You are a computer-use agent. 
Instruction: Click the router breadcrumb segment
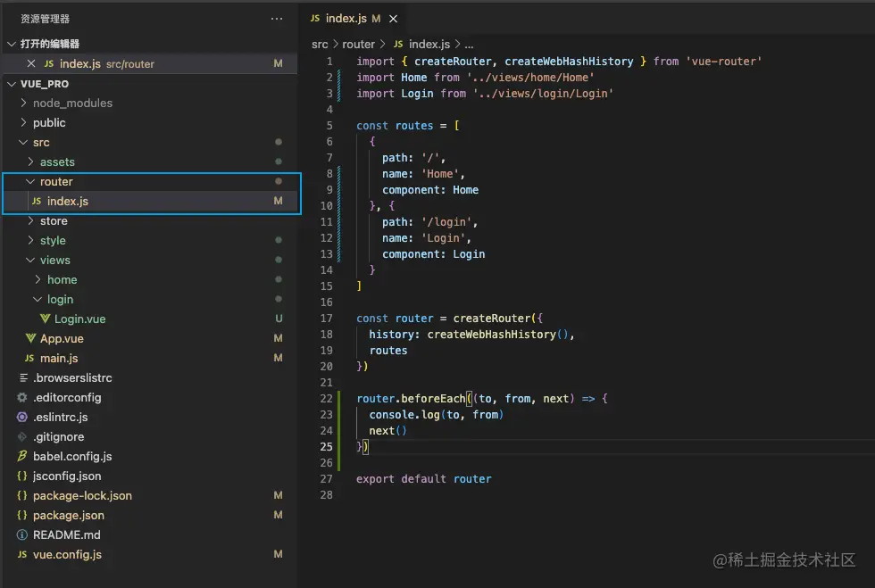pos(358,44)
